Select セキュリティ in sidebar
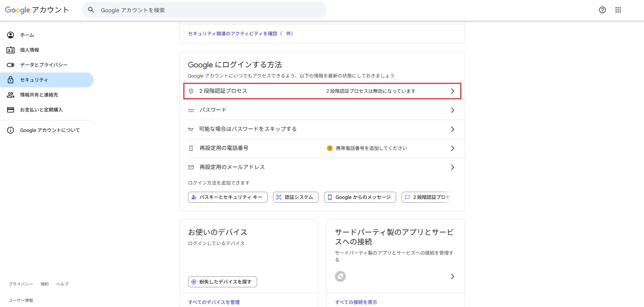The height and width of the screenshot is (307, 644). tap(47, 80)
